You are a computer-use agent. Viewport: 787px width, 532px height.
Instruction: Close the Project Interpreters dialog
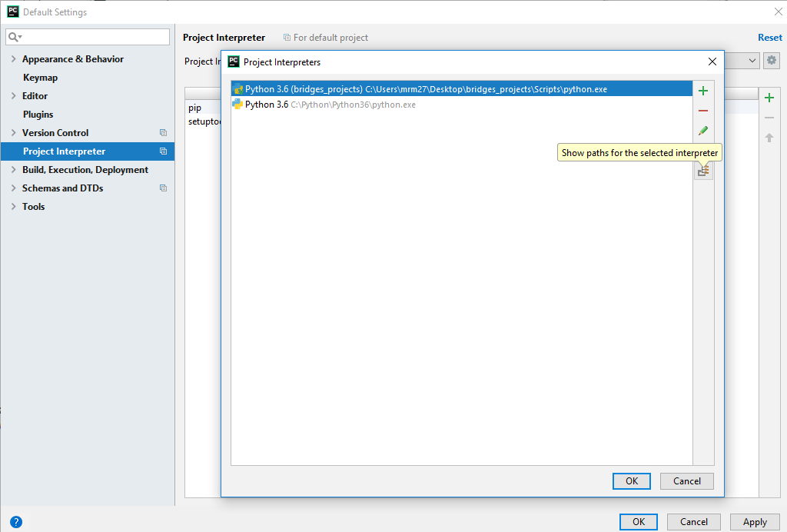[x=712, y=62]
